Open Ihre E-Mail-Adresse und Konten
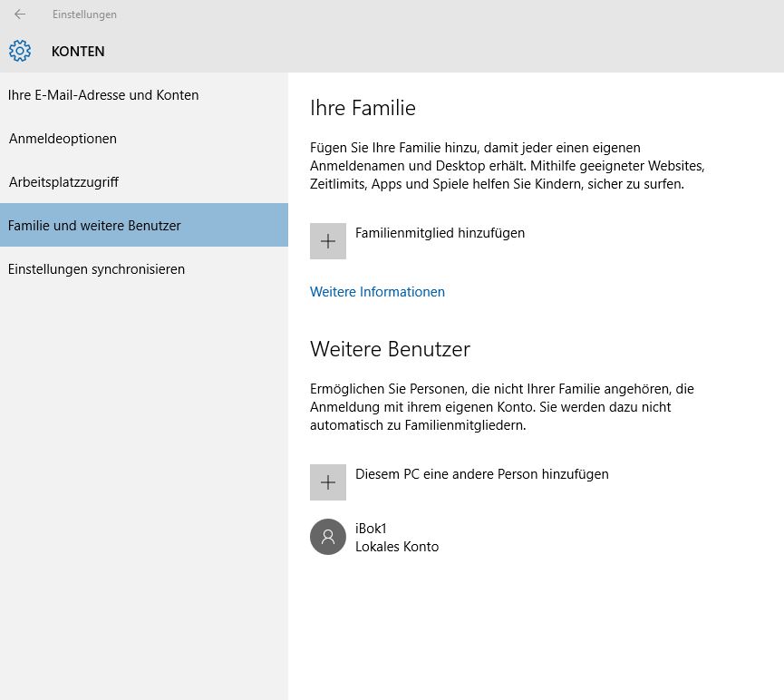The height and width of the screenshot is (700, 784). coord(144,95)
